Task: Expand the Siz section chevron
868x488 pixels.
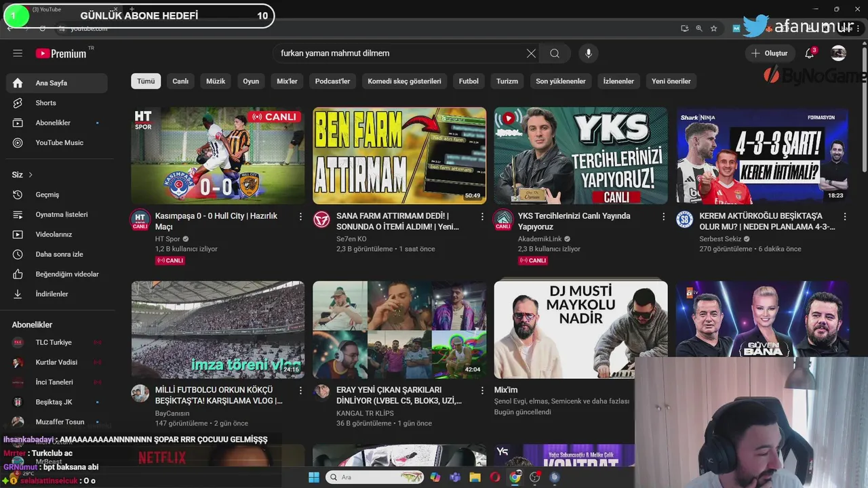Action: [31, 175]
